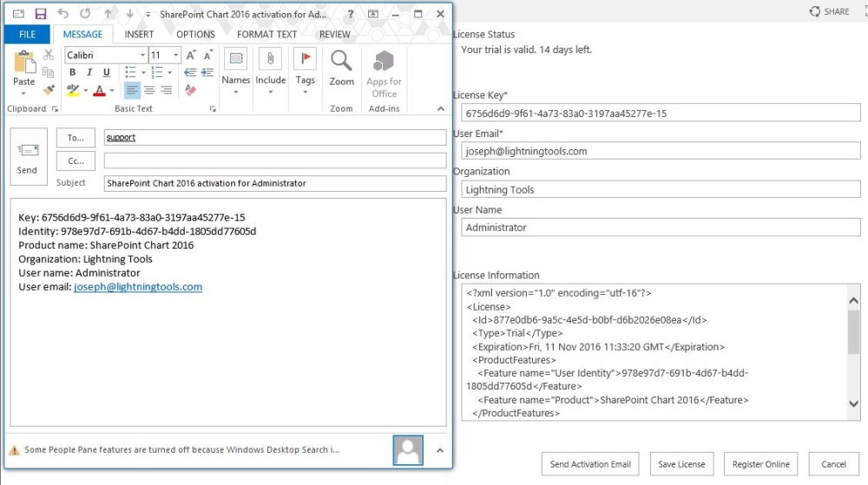This screenshot has height=485, width=868.
Task: Click the Paste clipboard icon
Action: (23, 62)
